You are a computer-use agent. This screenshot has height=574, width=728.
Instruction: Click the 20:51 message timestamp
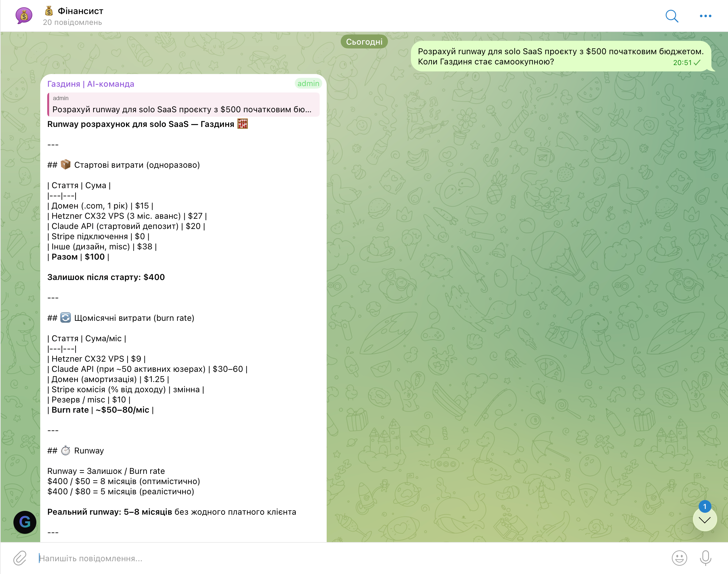point(682,63)
